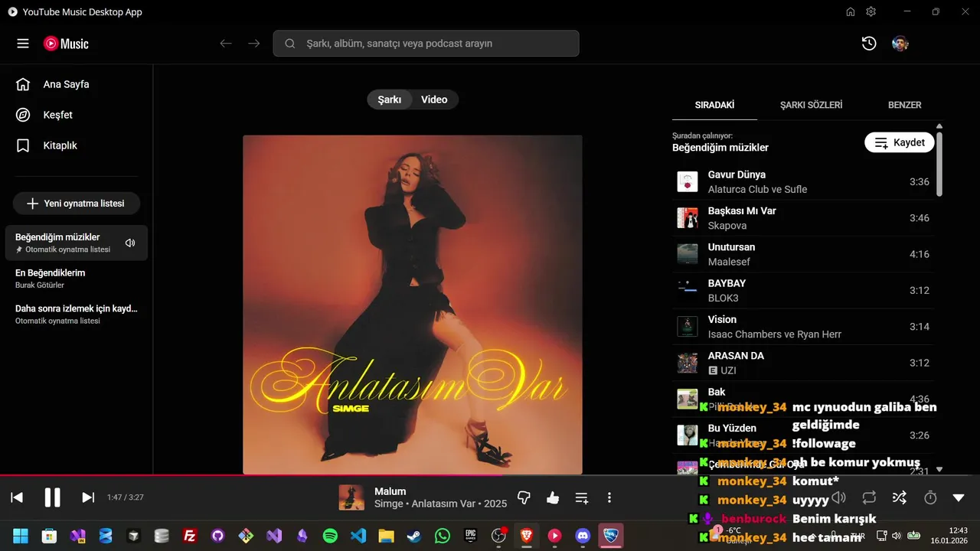
Task: Open the SIRADAKİ tab
Action: point(714,105)
